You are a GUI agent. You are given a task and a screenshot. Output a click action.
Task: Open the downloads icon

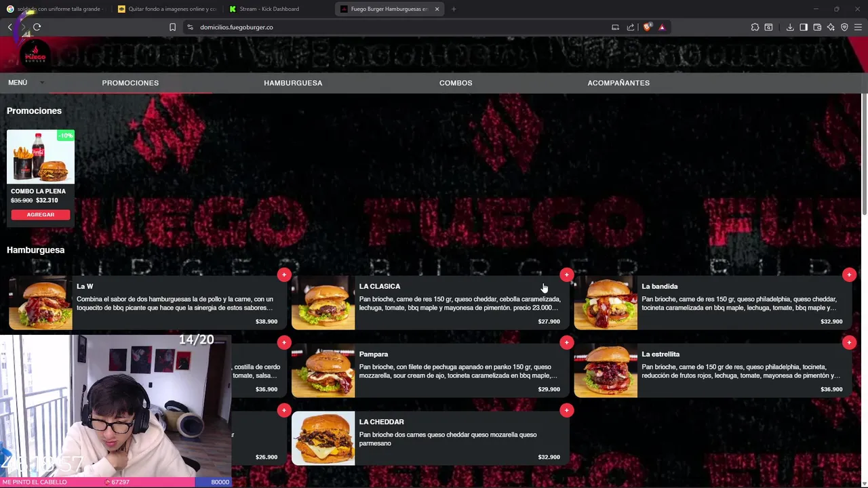pyautogui.click(x=790, y=27)
